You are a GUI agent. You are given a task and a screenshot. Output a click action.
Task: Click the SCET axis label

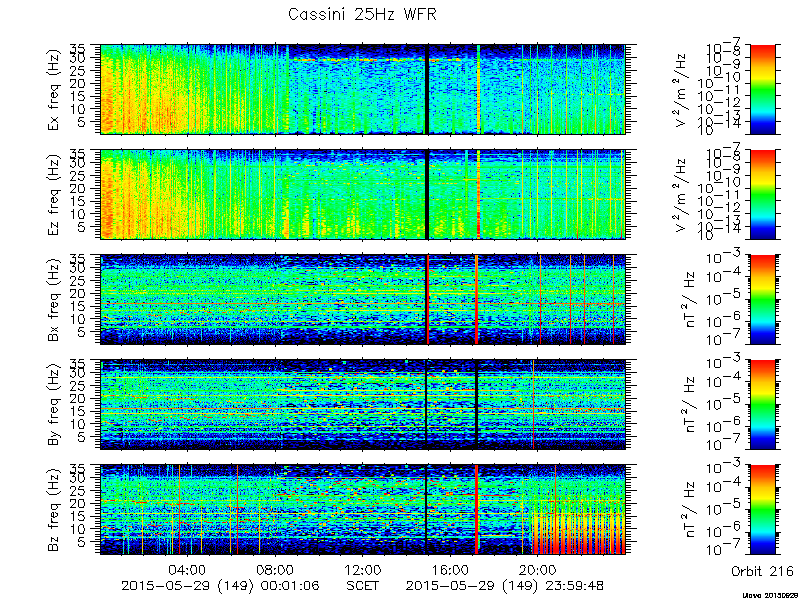tap(363, 585)
